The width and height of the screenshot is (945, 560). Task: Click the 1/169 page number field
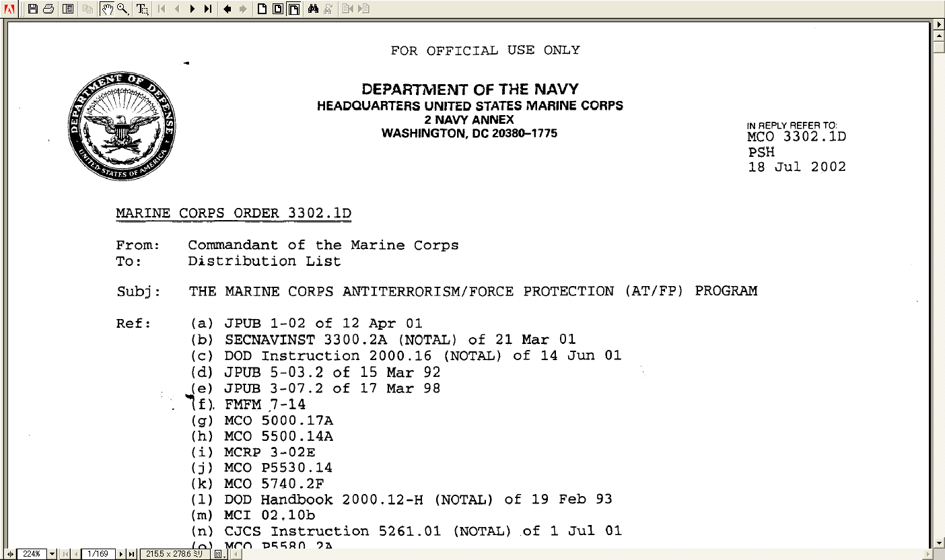(98, 554)
